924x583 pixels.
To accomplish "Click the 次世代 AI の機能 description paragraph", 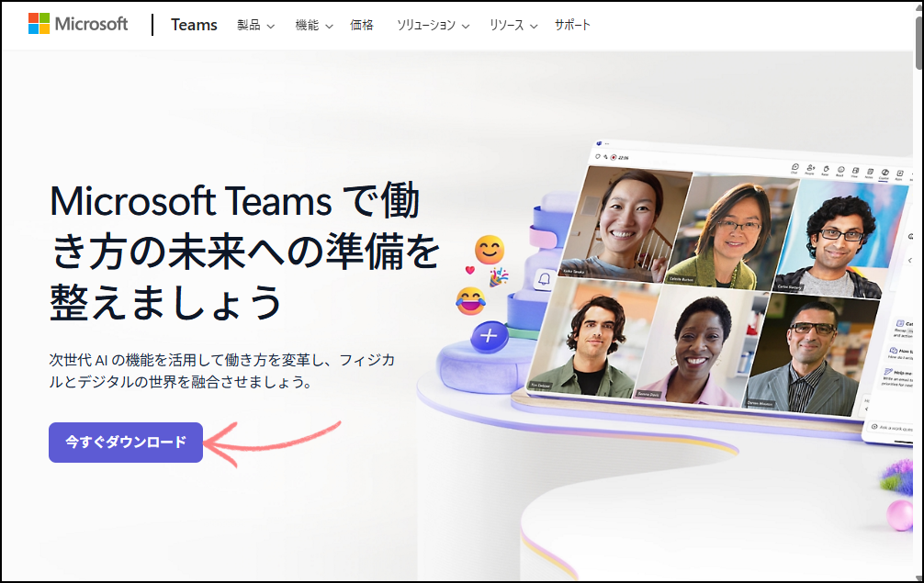I will [221, 371].
